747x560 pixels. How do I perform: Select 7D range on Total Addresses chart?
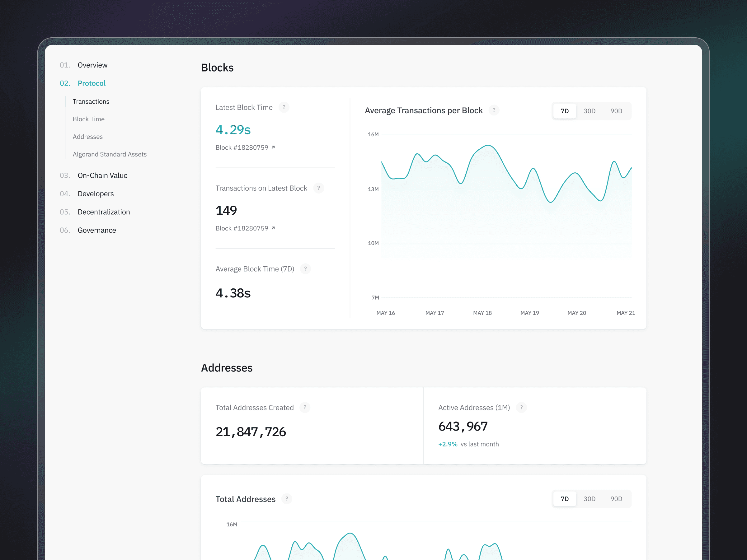pyautogui.click(x=564, y=499)
